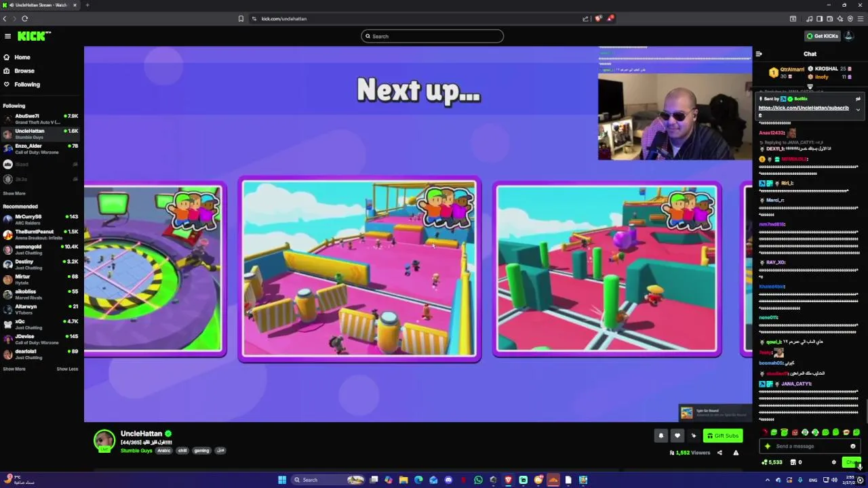Click the 5,533 channel points balance
The width and height of the screenshot is (868, 488).
(772, 462)
